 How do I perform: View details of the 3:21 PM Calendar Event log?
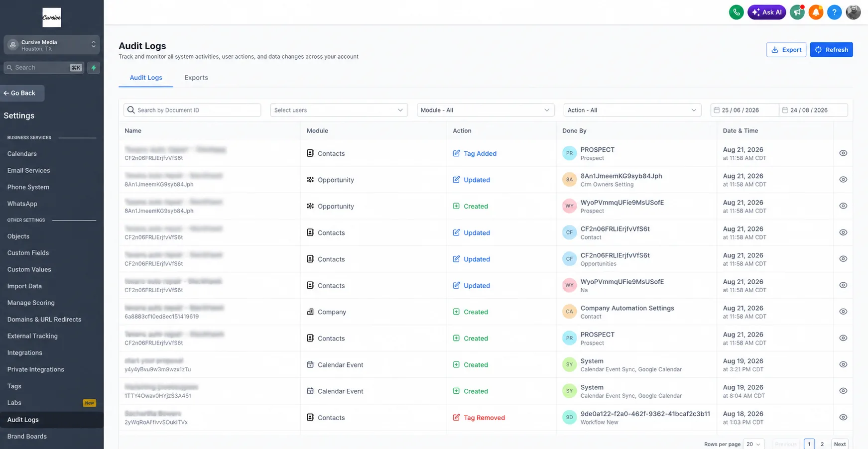[843, 364]
